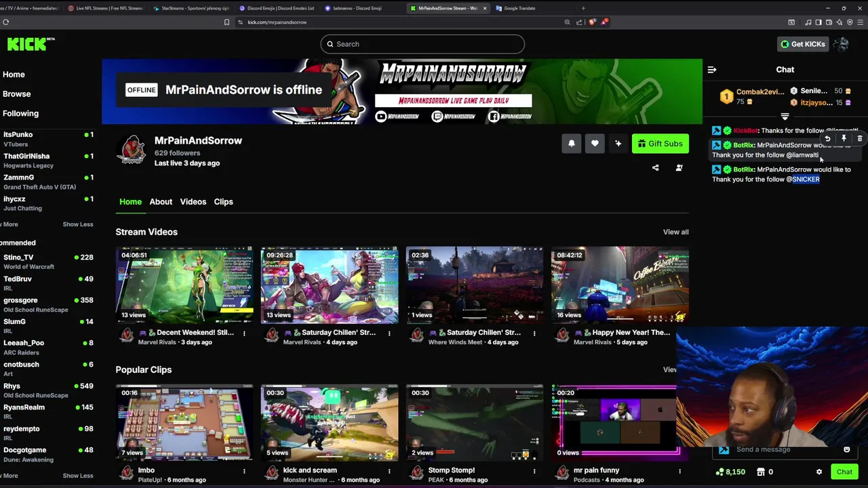
Task: Click the heart follow button
Action: pos(595,144)
